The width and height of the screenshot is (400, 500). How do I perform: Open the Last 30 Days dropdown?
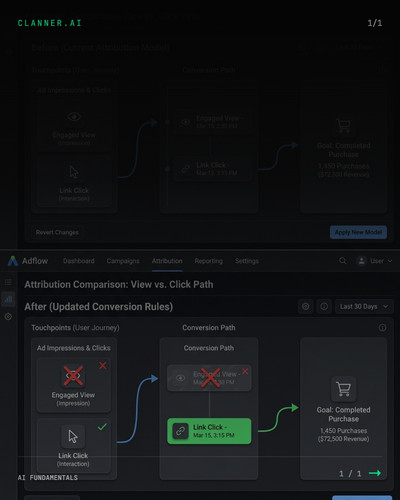click(x=364, y=306)
